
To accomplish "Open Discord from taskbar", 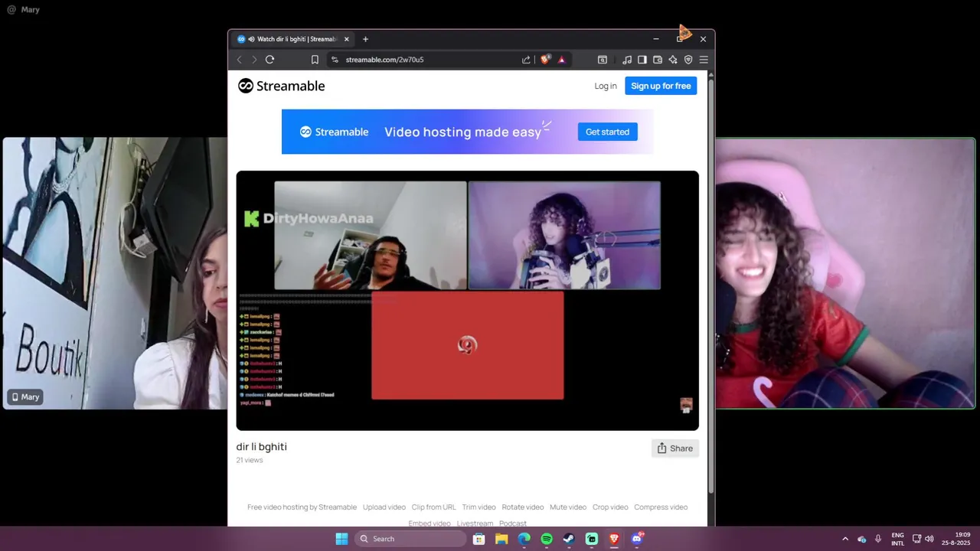I will tap(637, 539).
